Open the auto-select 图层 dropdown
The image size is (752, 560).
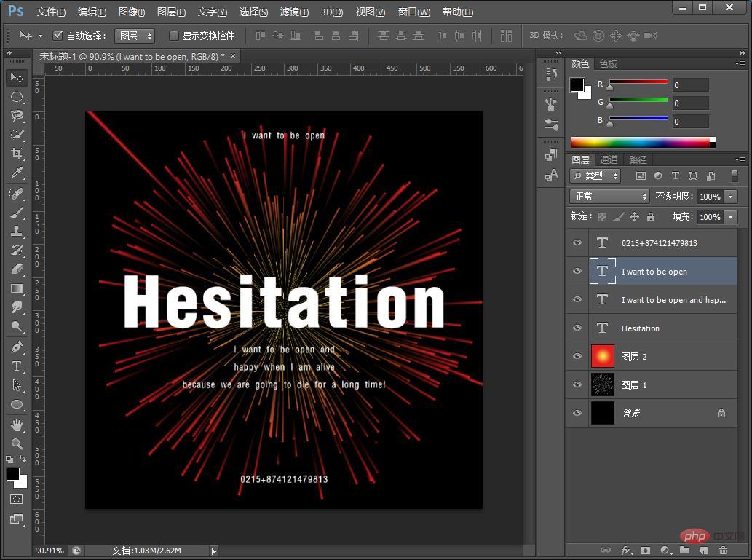pos(135,36)
